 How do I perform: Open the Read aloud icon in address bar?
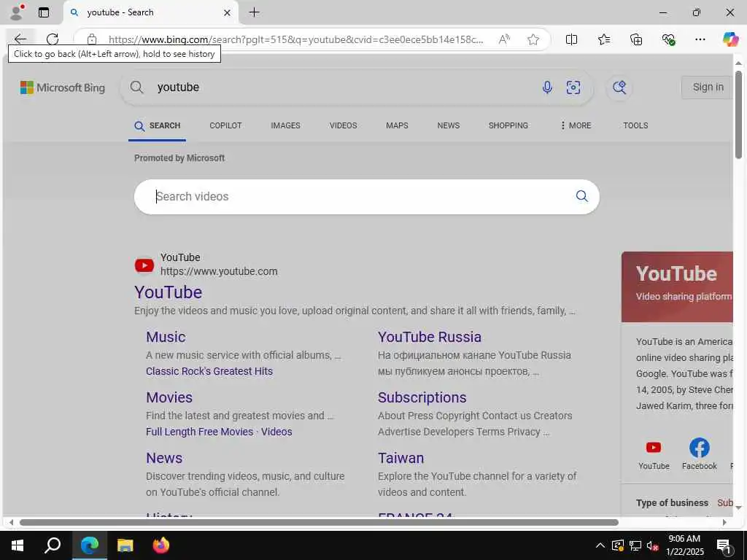[504, 39]
